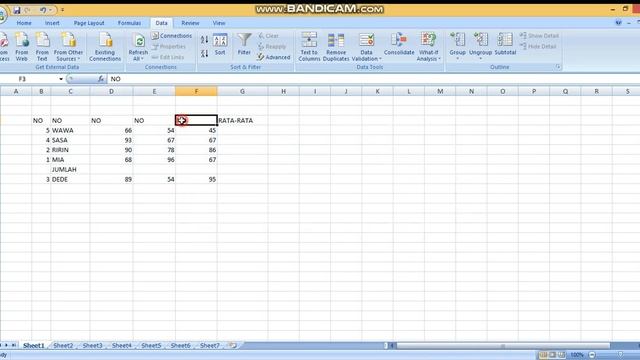Image resolution: width=640 pixels, height=360 pixels.
Task: Select the cell containing DEDE
Action: (x=70, y=180)
